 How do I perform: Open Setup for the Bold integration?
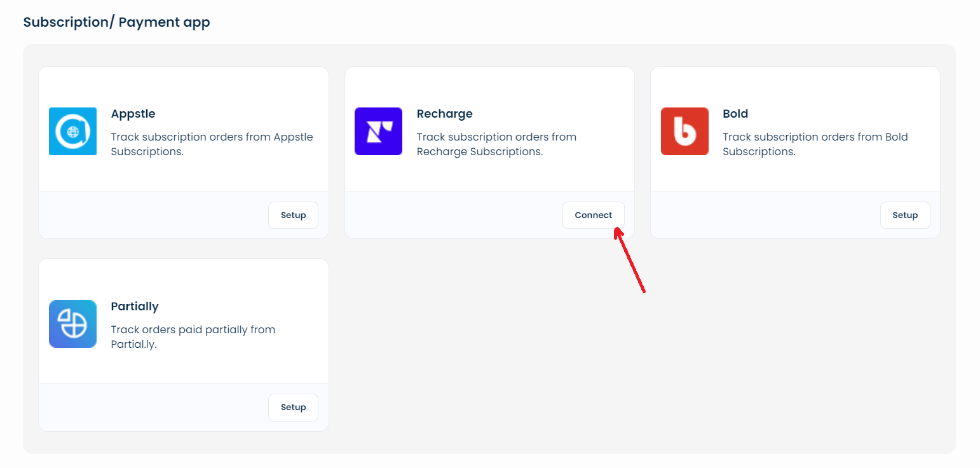tap(905, 215)
